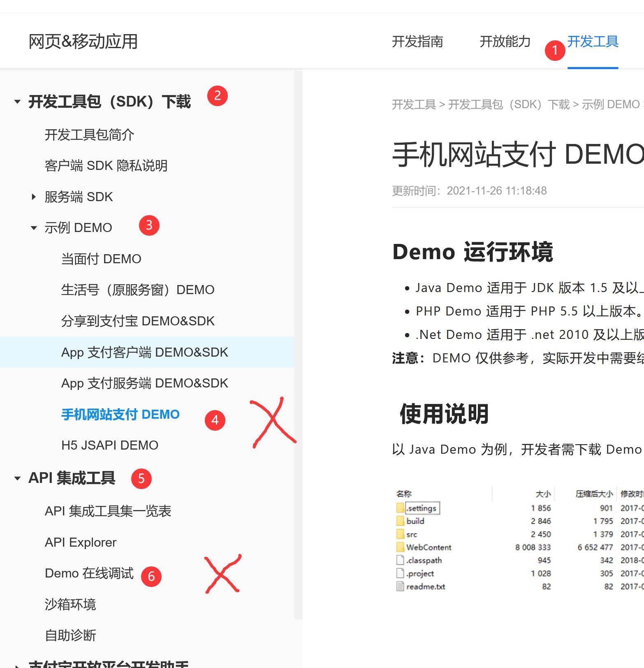
Task: Open the 开放能力 tab
Action: pos(505,42)
